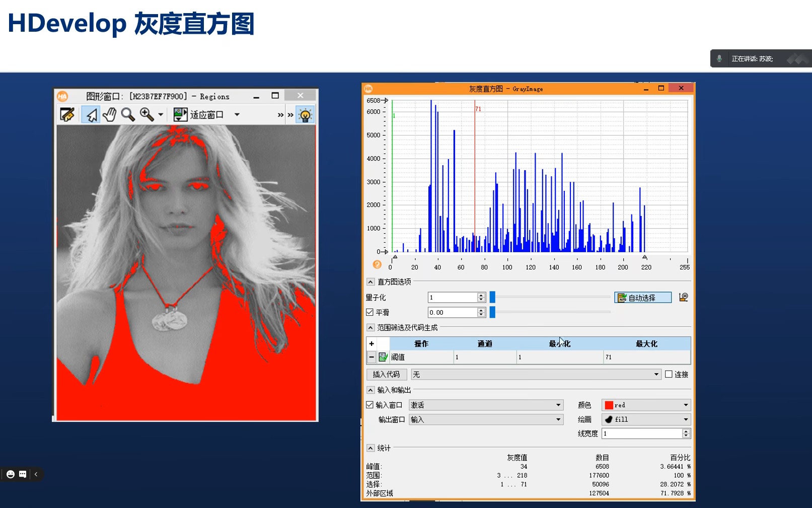The height and width of the screenshot is (508, 812).
Task: Select the magnifier inspect tool
Action: coord(127,114)
